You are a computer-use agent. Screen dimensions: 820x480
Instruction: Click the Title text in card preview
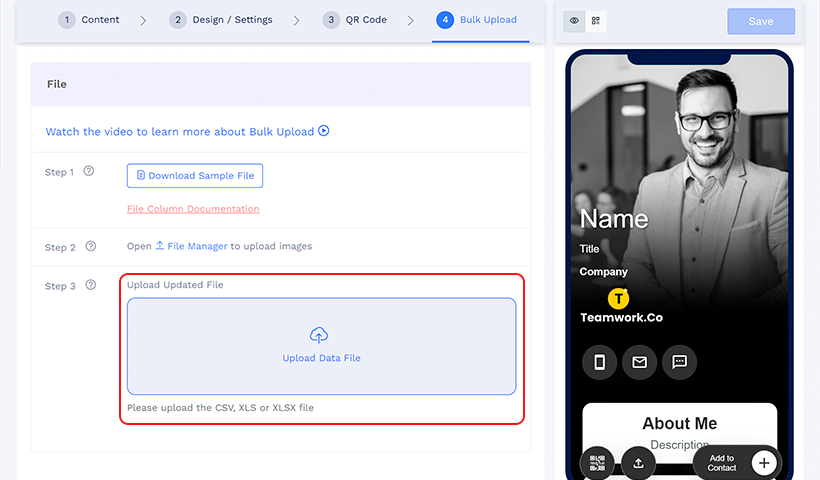(x=589, y=249)
